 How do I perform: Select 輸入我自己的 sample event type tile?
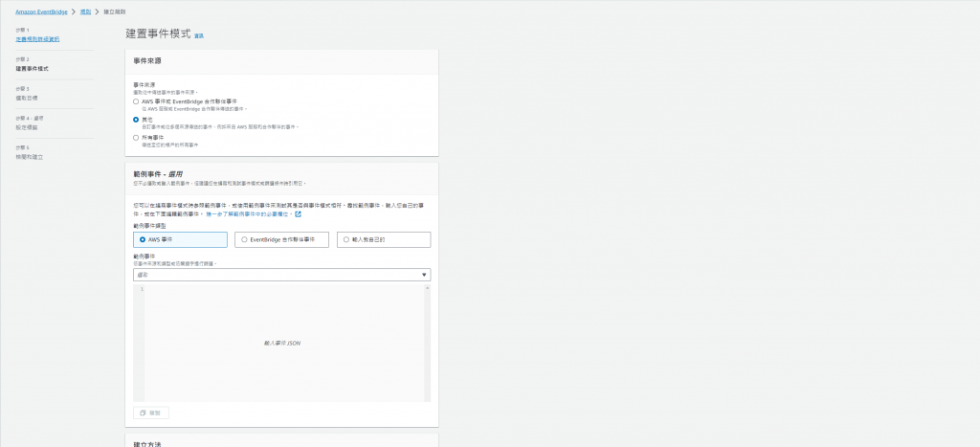coord(384,239)
